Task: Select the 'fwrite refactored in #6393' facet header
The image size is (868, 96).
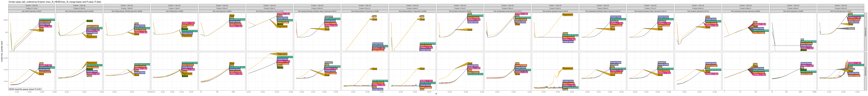Action: [793, 11]
